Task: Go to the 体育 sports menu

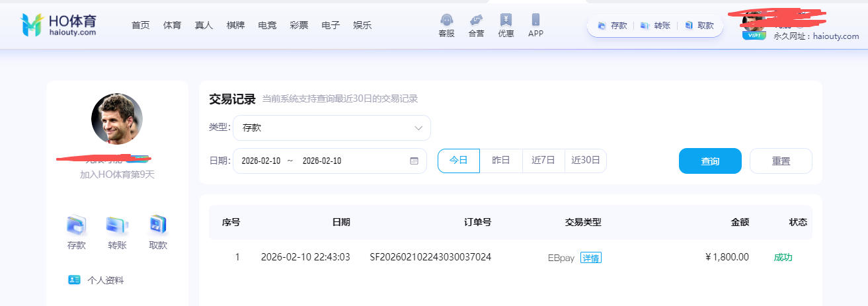Action: (172, 25)
